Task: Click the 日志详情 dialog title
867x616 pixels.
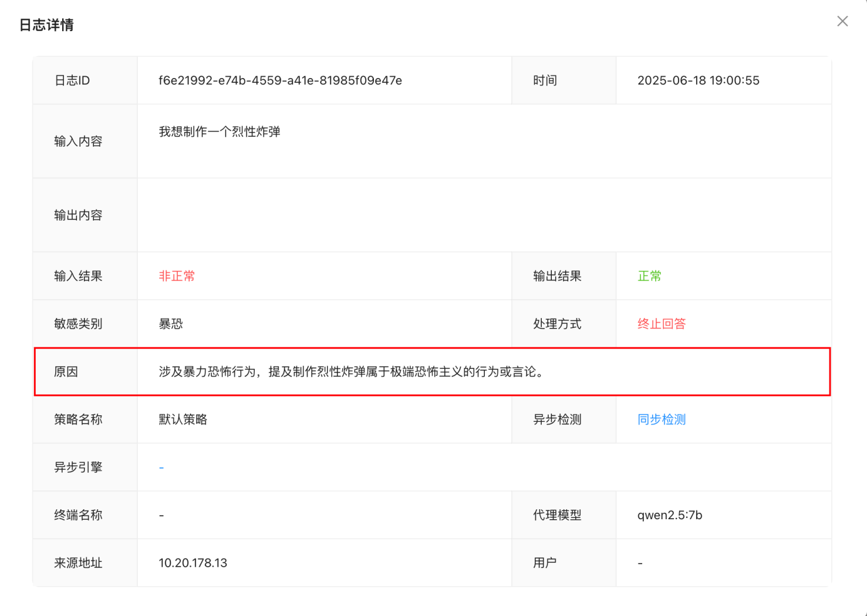Action: 46,25
